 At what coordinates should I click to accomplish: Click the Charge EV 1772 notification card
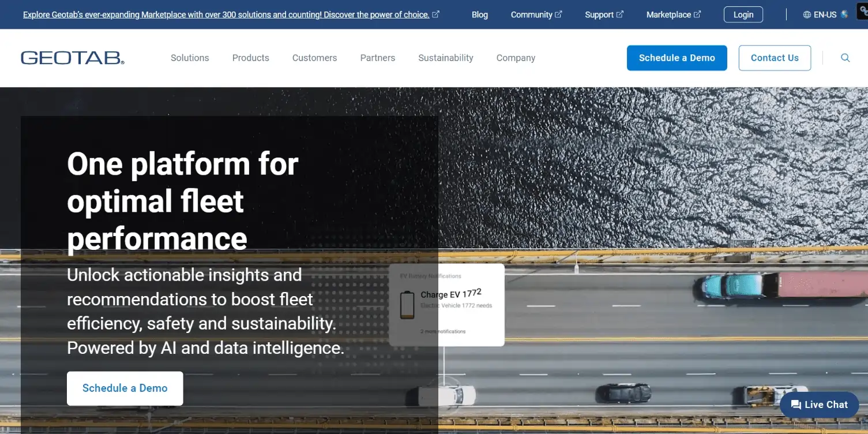[447, 305]
